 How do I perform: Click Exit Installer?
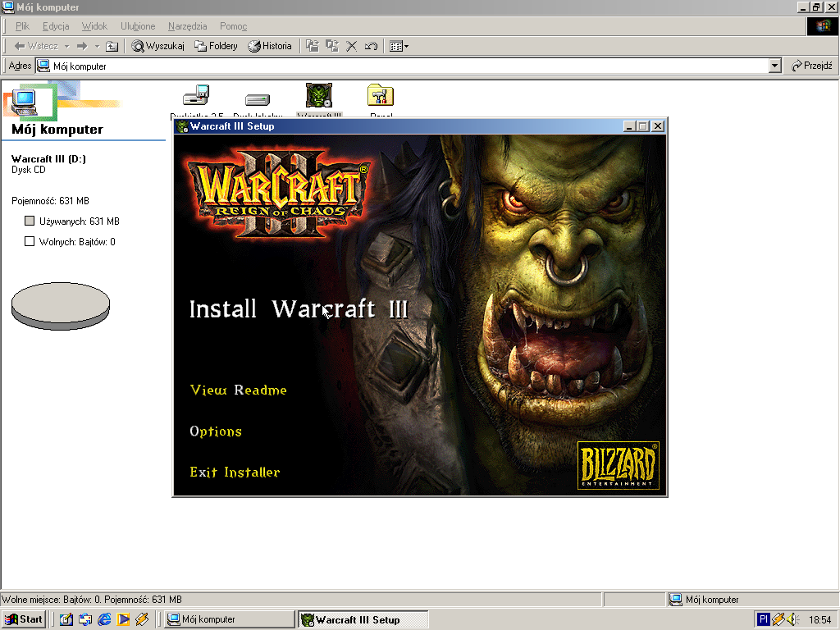pyautogui.click(x=235, y=472)
